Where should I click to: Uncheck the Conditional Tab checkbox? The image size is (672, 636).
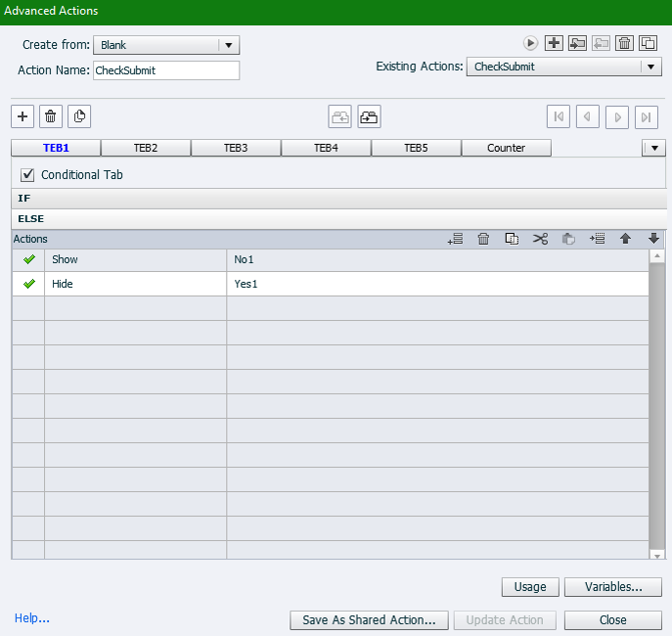pos(27,174)
